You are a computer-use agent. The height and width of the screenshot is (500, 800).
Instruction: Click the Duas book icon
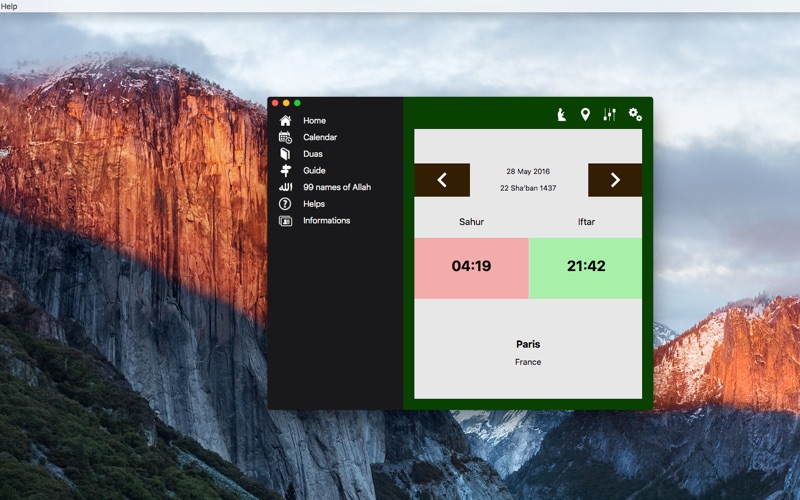pyautogui.click(x=285, y=154)
